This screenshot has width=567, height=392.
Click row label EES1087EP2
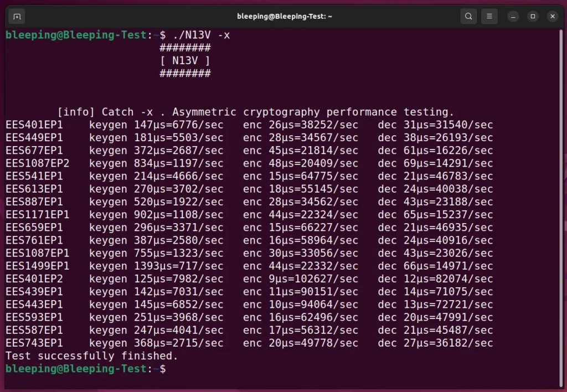click(37, 163)
